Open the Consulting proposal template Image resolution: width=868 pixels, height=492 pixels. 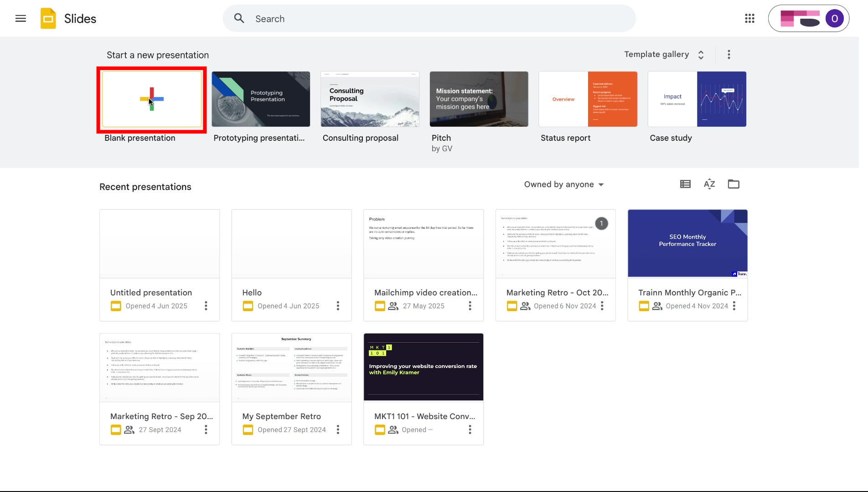[369, 99]
